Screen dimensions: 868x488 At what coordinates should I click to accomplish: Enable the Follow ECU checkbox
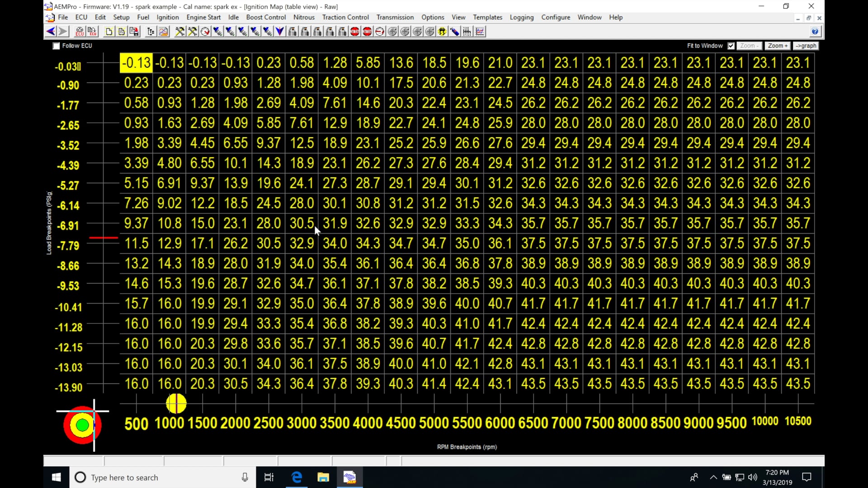point(56,46)
